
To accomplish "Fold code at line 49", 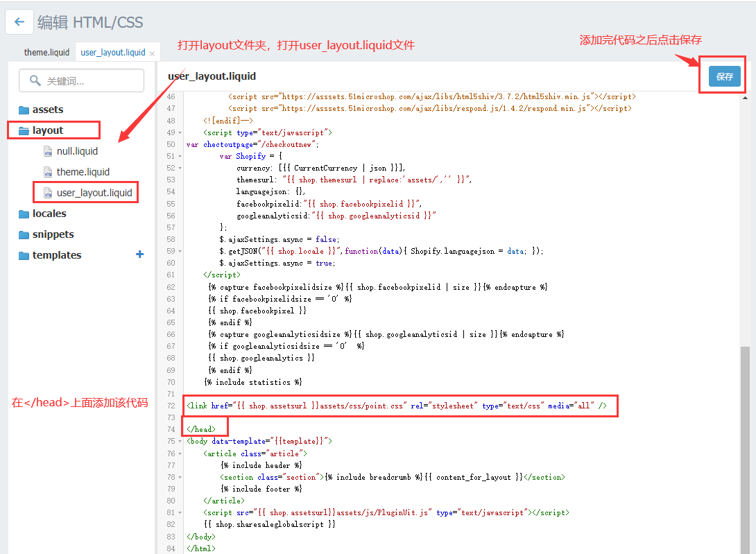I will tap(180, 132).
